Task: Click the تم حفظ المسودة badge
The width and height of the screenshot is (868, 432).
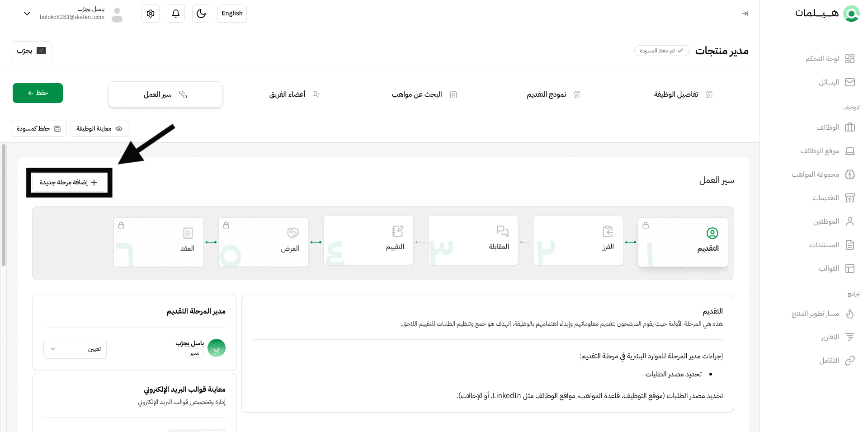Action: (x=662, y=51)
